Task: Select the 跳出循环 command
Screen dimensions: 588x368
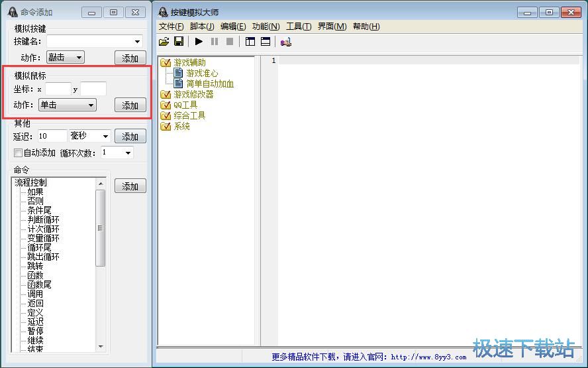Action: [x=43, y=257]
